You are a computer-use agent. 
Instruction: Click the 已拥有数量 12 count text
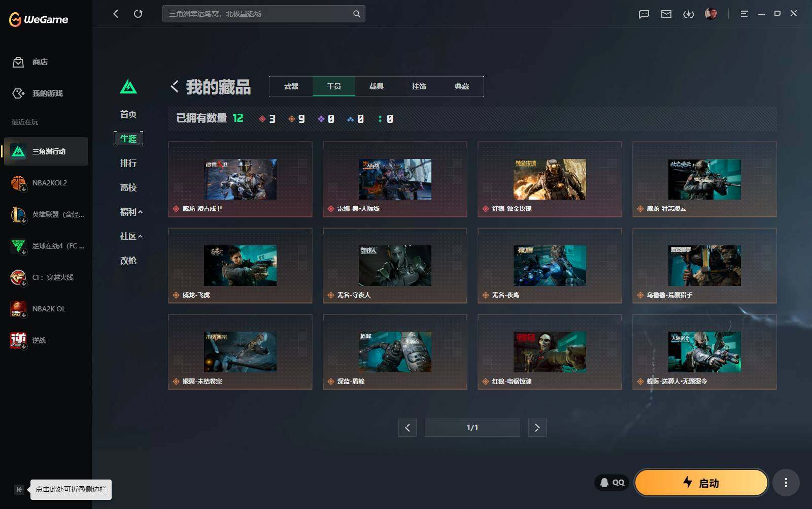tap(210, 118)
